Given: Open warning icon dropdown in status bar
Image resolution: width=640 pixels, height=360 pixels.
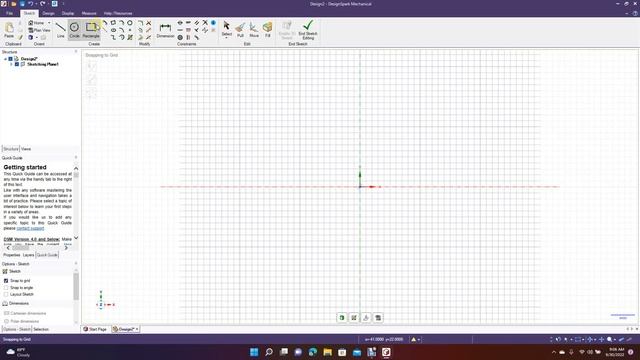Looking at the screenshot, I should (419, 340).
